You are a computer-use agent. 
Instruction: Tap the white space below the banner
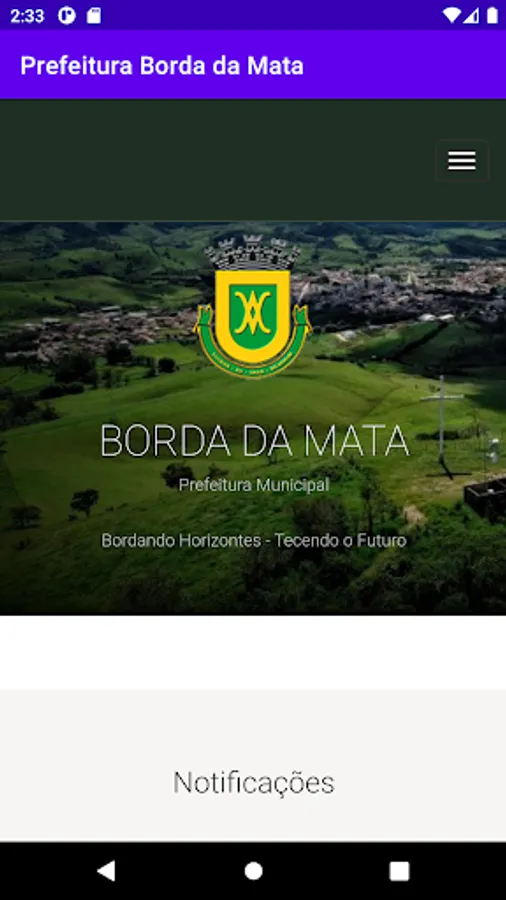[x=253, y=652]
